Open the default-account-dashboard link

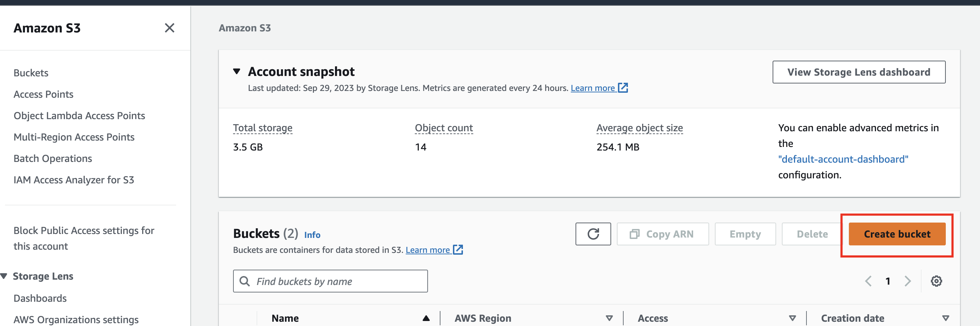pos(843,159)
